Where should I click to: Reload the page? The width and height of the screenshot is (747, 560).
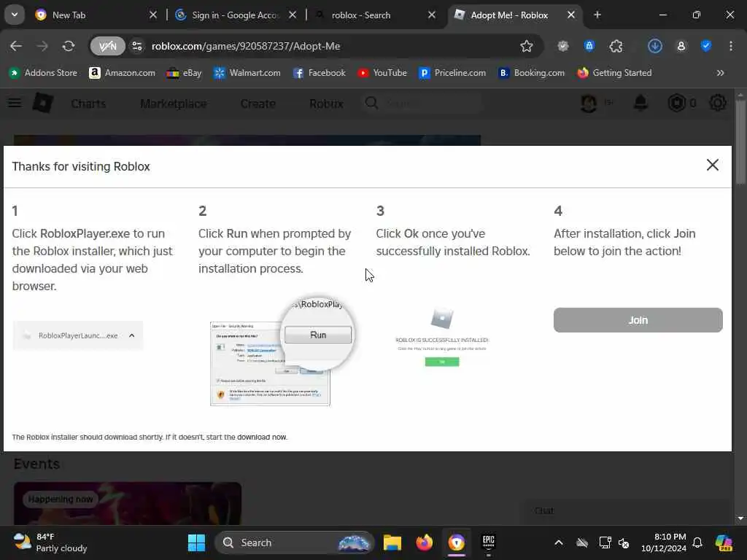(69, 46)
